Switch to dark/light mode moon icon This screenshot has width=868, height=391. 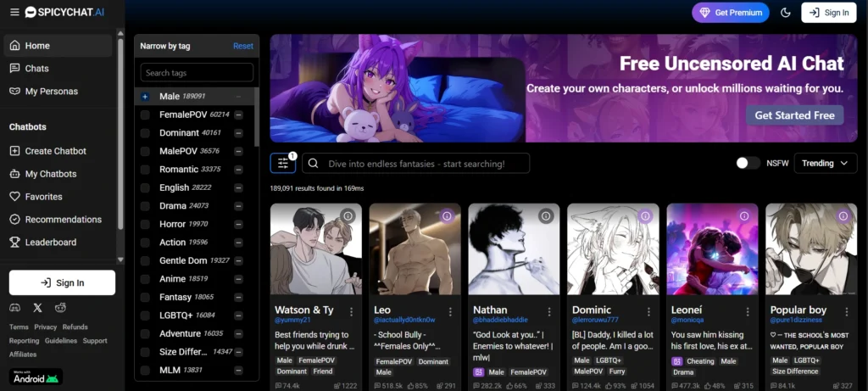point(785,13)
